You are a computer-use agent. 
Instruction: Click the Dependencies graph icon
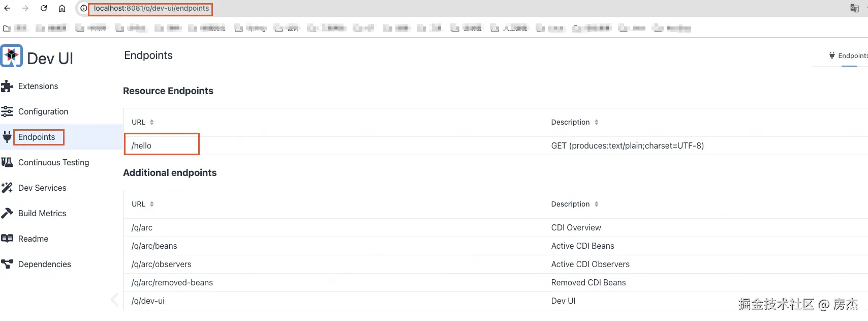point(7,264)
